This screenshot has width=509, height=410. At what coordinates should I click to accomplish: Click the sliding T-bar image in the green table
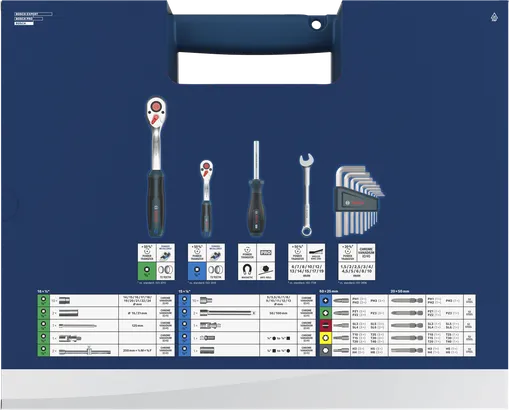85,351
